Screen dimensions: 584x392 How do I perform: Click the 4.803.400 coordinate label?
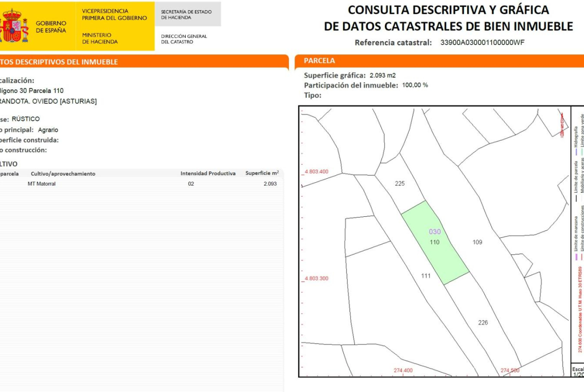pyautogui.click(x=316, y=172)
